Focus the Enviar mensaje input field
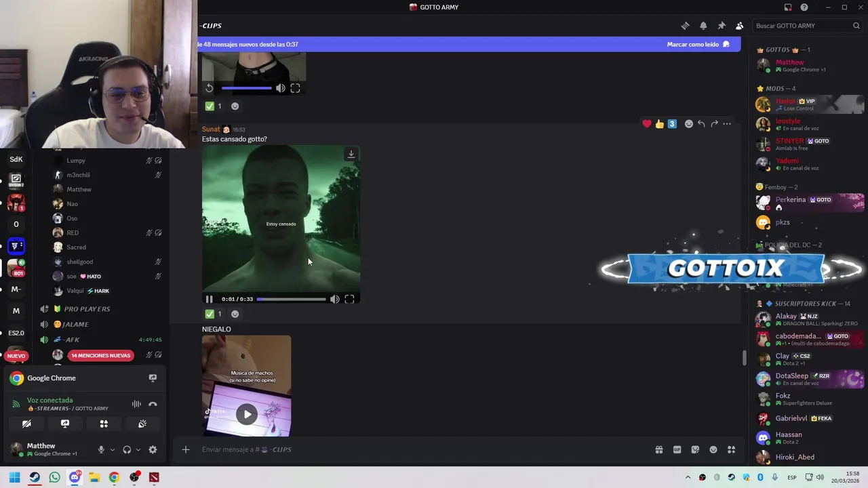Screen dimensions: 868x488 tap(420, 449)
